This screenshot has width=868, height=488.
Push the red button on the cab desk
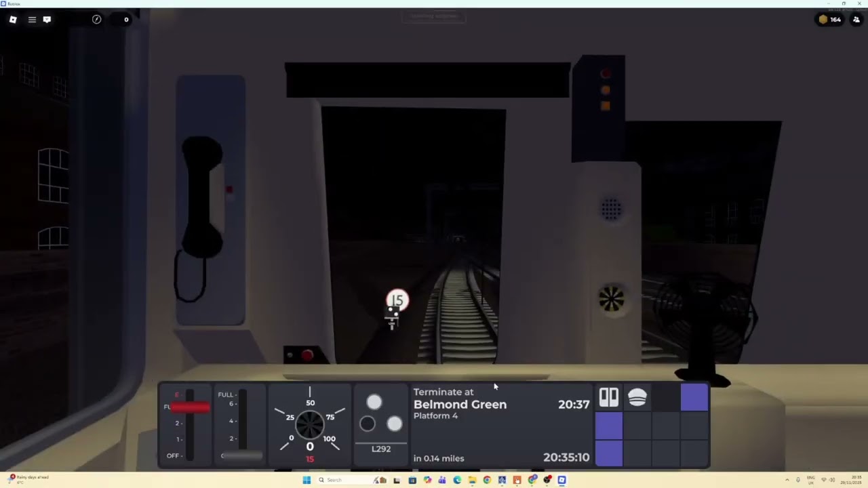[x=307, y=355]
